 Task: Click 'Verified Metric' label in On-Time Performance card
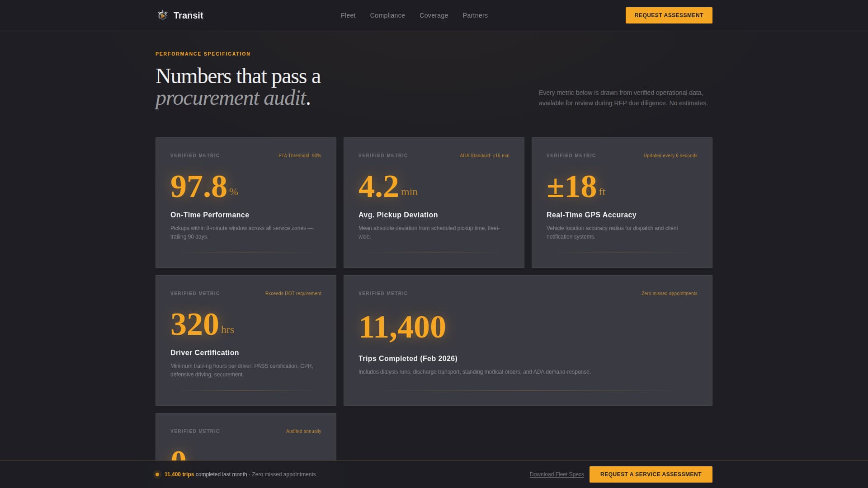point(195,155)
